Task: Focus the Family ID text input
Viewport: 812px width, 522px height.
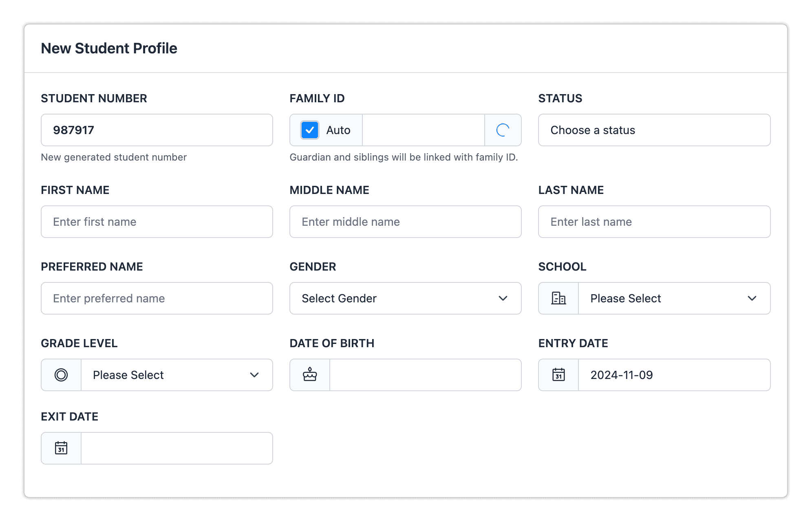Action: 423,130
